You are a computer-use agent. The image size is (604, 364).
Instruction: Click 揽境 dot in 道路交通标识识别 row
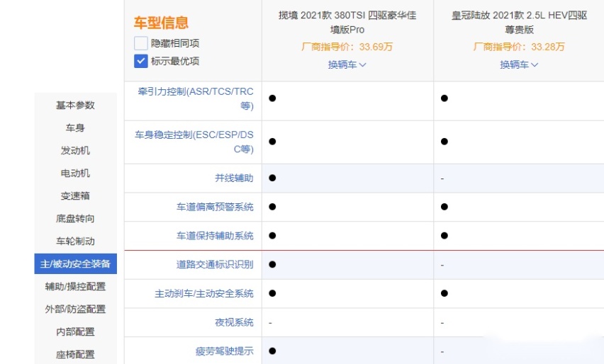[272, 264]
